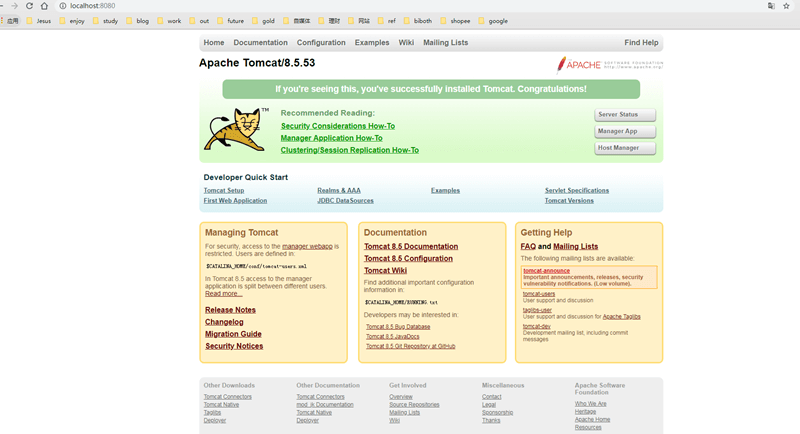The image size is (800, 434).
Task: Open the Who We Are footer link
Action: pos(590,404)
